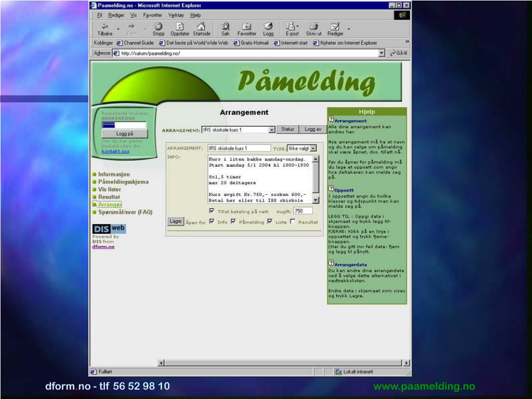Click the help icon beside Oppsett
Viewport: 532px width, 399px height.
pos(331,189)
